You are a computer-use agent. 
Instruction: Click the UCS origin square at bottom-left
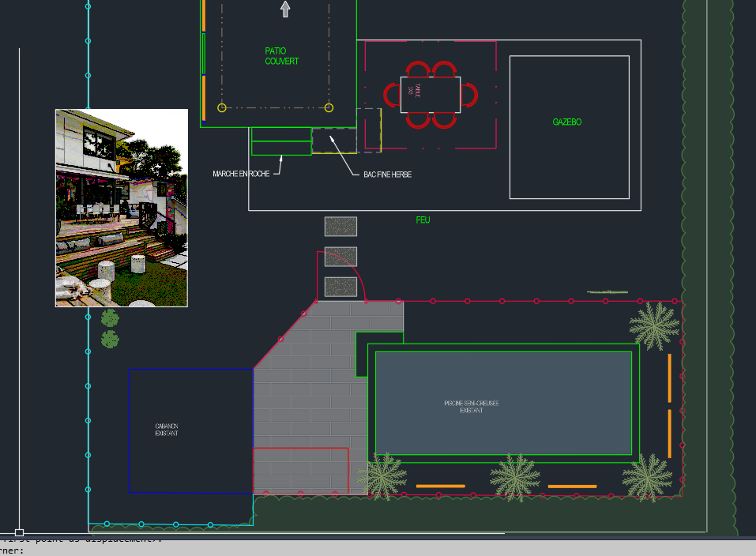point(19,533)
